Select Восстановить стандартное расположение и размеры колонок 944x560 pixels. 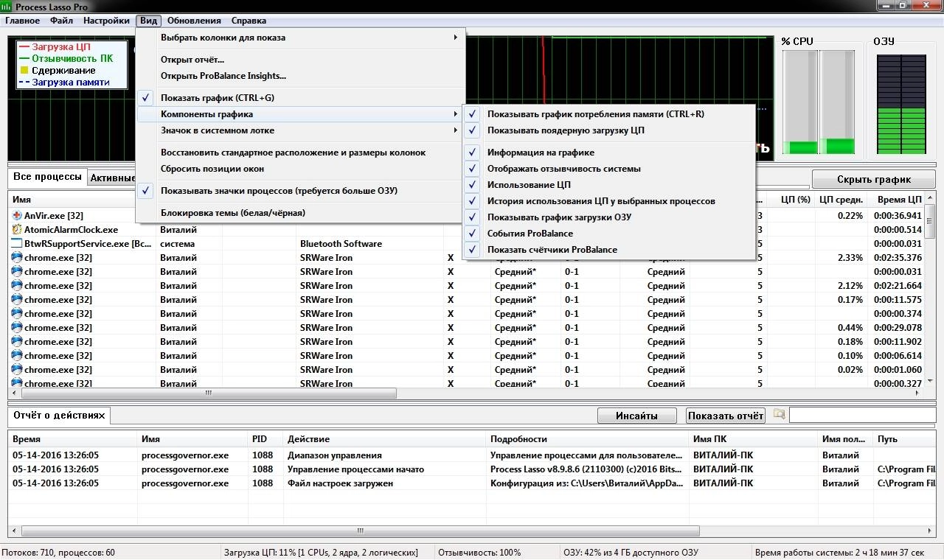pyautogui.click(x=301, y=153)
